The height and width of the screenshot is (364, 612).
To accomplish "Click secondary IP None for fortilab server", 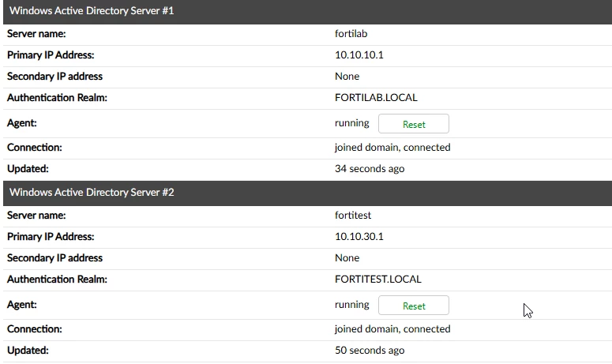I will coord(347,76).
